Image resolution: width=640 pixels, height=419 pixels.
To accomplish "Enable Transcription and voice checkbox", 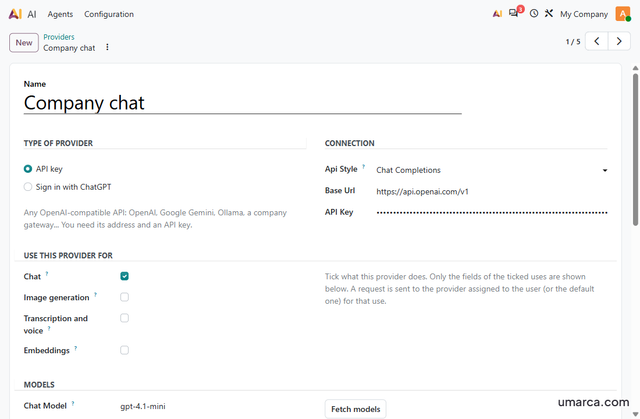I will 124,318.
